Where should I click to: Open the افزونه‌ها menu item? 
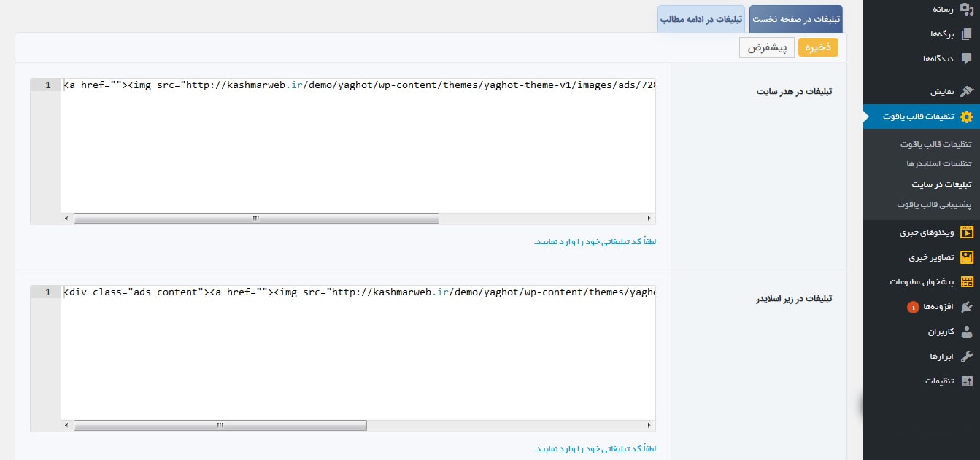click(x=922, y=307)
